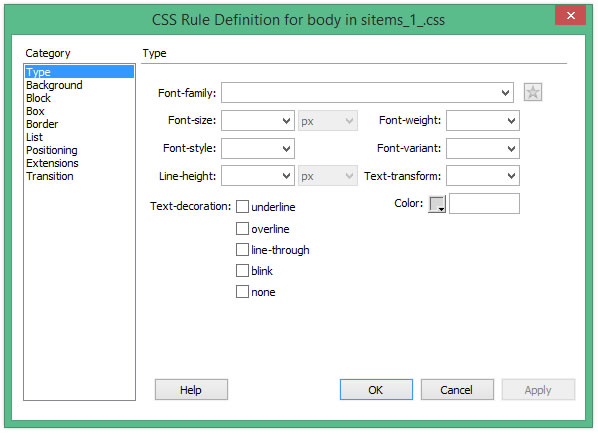The height and width of the screenshot is (434, 598).
Task: Open the Font-style combo box
Action: 258,148
